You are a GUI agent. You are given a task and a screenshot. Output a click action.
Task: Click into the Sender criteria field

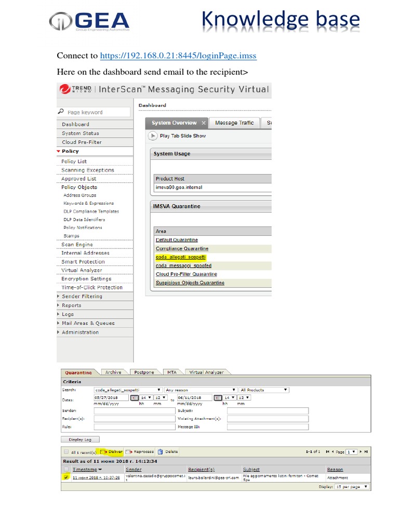(x=135, y=411)
